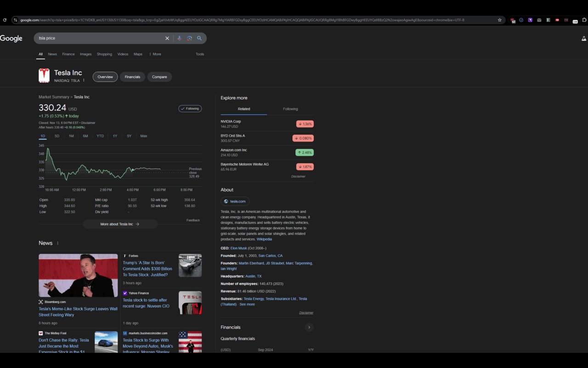Expand the Financials section arrow
This screenshot has width=588, height=368.
point(309,328)
